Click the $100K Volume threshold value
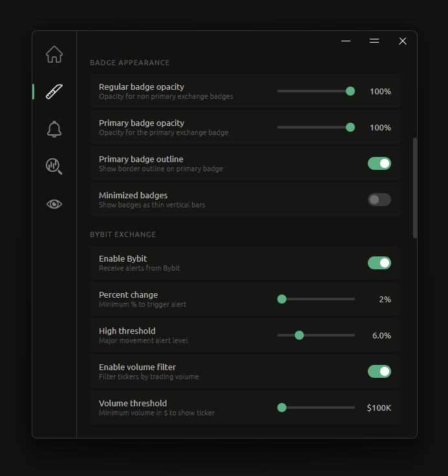This screenshot has height=476, width=448. [379, 408]
